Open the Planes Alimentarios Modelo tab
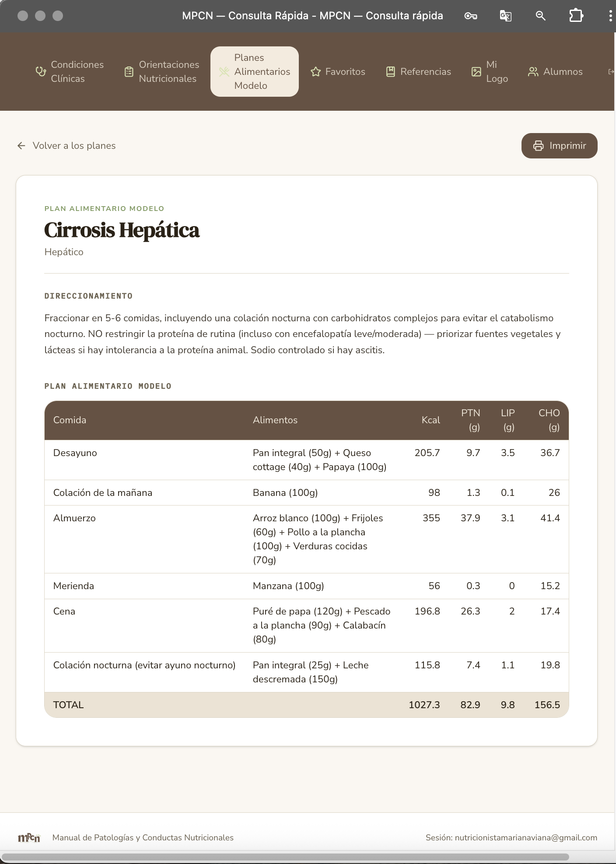The image size is (616, 864). (255, 71)
